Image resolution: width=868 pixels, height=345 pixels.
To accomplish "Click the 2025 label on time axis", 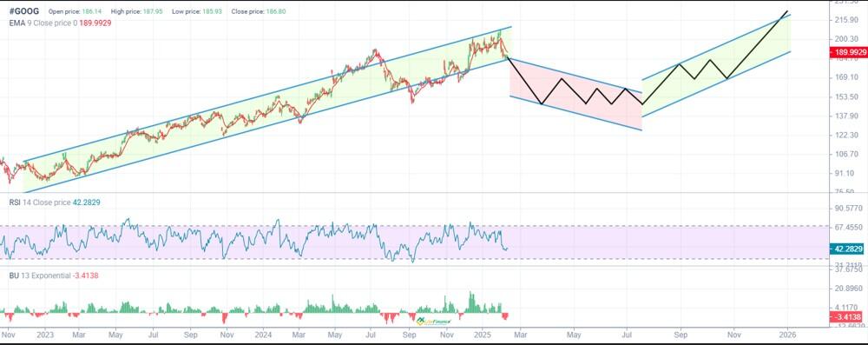I will click(483, 335).
